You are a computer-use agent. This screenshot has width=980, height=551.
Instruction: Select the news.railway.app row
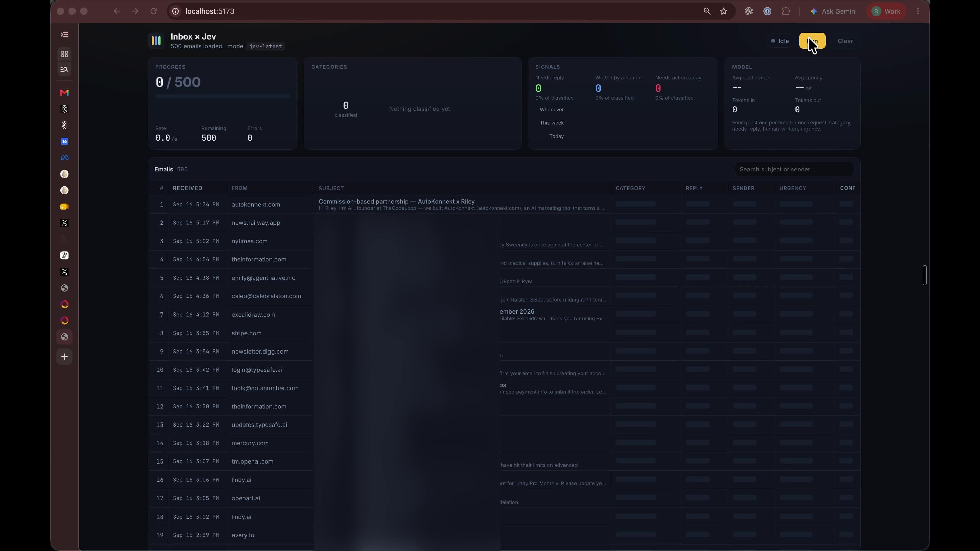click(504, 223)
